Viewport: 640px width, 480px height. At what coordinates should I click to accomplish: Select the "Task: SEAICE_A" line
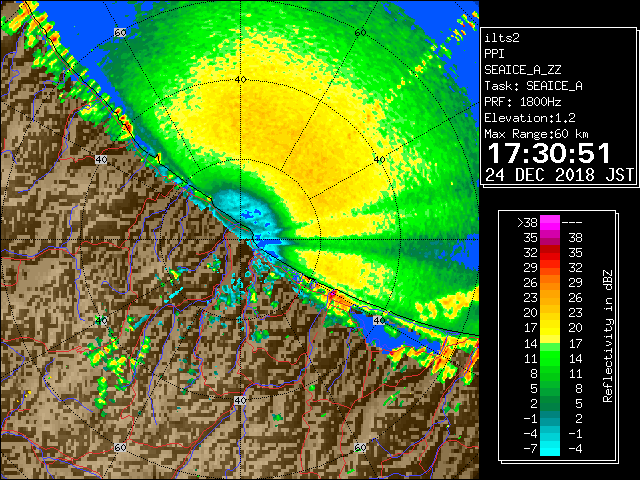[x=533, y=86]
